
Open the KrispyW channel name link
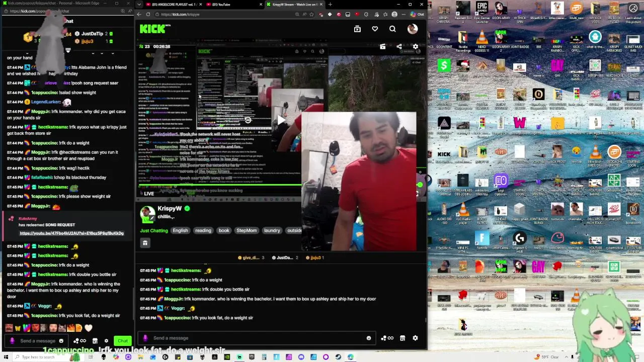pos(170,209)
